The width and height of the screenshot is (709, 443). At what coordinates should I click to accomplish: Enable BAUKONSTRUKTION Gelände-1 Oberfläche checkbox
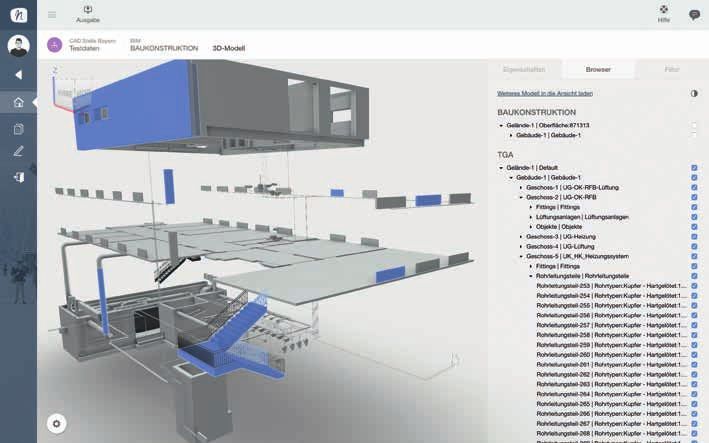tap(694, 125)
